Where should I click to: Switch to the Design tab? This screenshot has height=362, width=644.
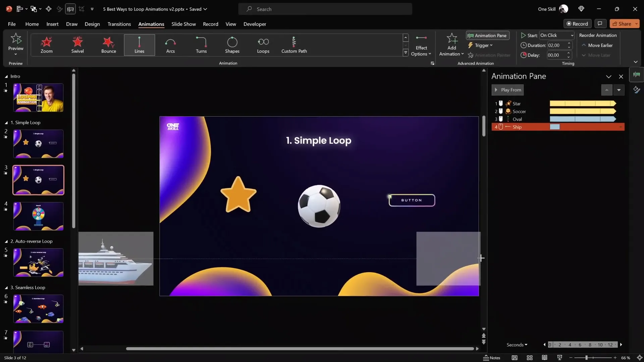[x=92, y=24]
